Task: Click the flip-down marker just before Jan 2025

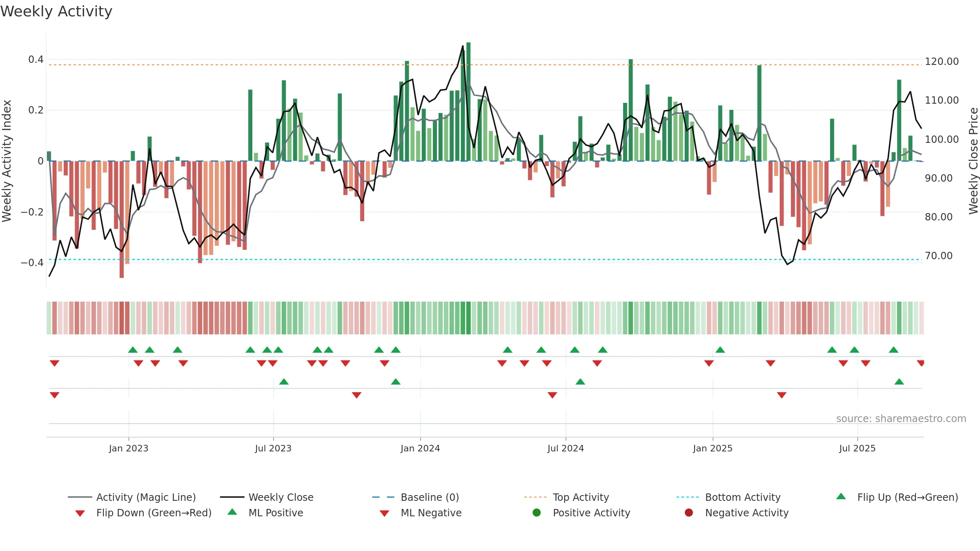Action: [709, 363]
